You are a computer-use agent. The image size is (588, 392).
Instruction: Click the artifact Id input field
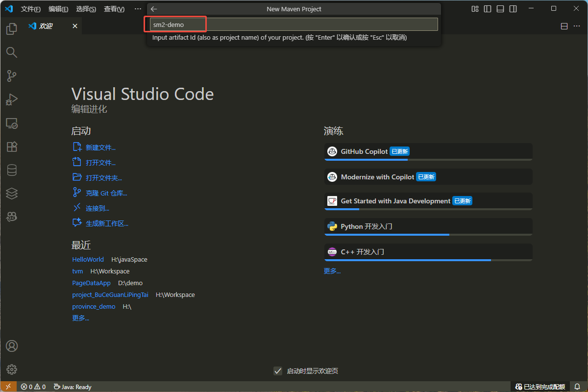pyautogui.click(x=293, y=24)
